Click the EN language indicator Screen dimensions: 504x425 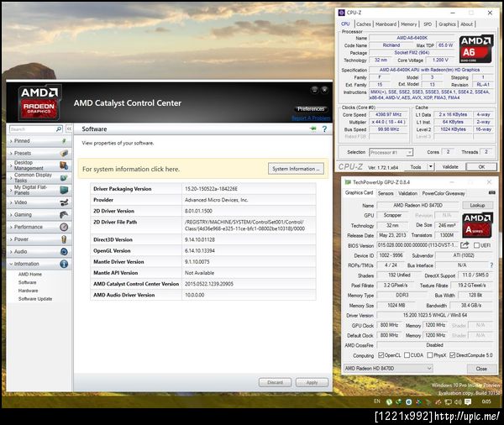377,401
